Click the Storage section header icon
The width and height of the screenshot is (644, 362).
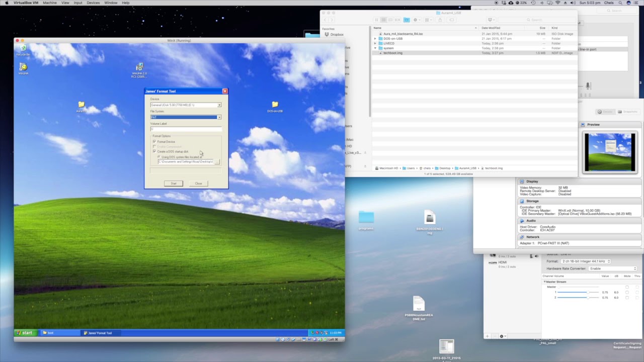[522, 201]
